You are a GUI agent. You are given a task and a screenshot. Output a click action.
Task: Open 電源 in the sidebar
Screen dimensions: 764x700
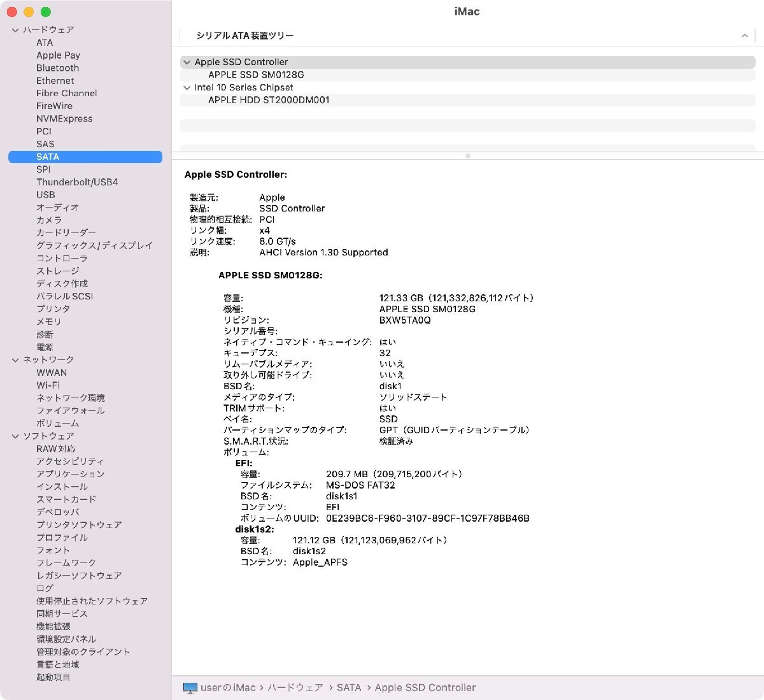click(x=45, y=347)
